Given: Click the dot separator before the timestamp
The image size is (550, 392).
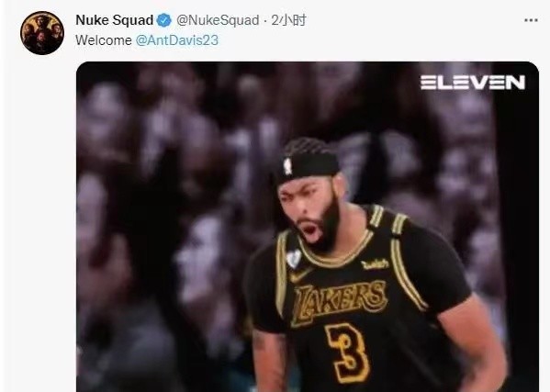Looking at the screenshot, I should (265, 21).
